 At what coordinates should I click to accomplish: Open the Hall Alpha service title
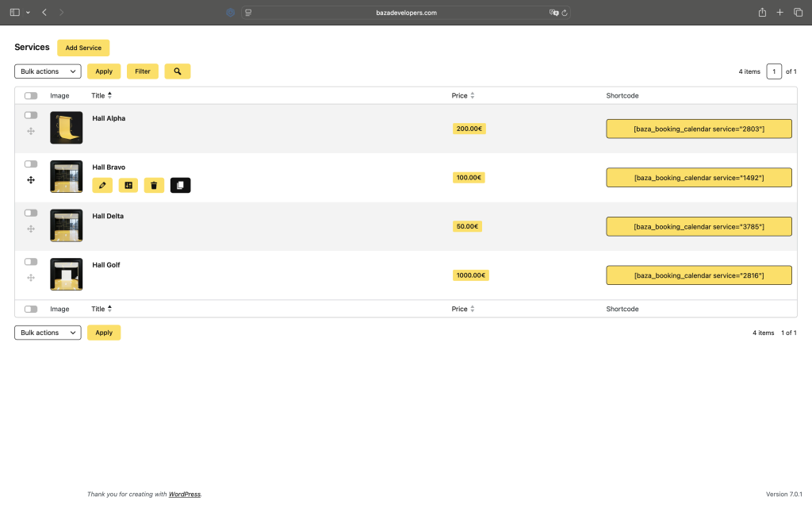[x=109, y=118]
